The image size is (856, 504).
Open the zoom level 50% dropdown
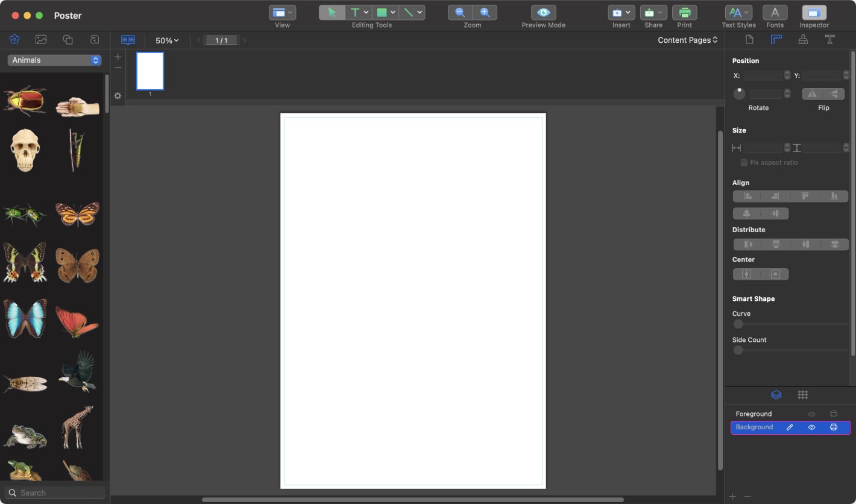pos(166,40)
